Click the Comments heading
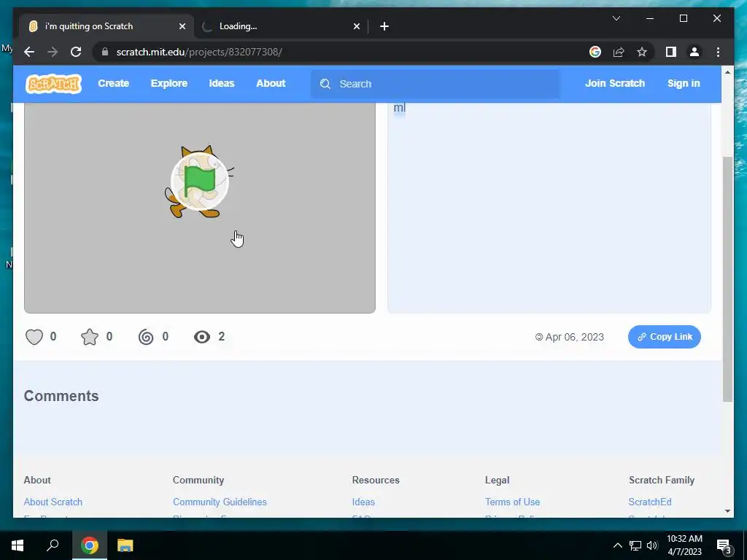 61,396
